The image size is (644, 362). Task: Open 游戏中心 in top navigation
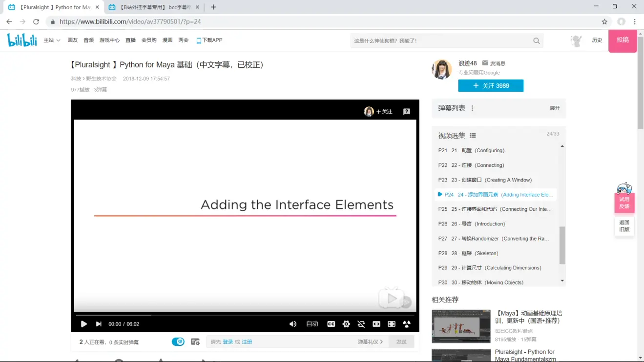109,40
